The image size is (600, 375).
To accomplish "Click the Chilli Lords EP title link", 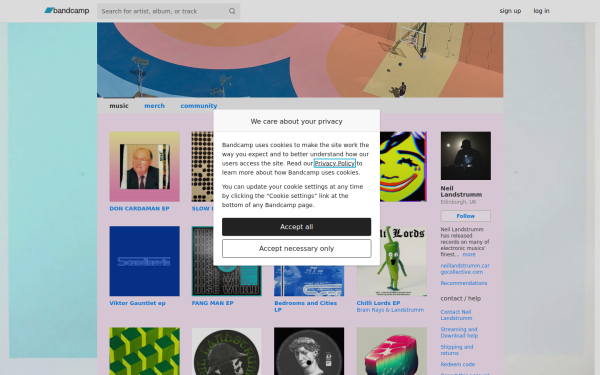I will click(x=378, y=303).
